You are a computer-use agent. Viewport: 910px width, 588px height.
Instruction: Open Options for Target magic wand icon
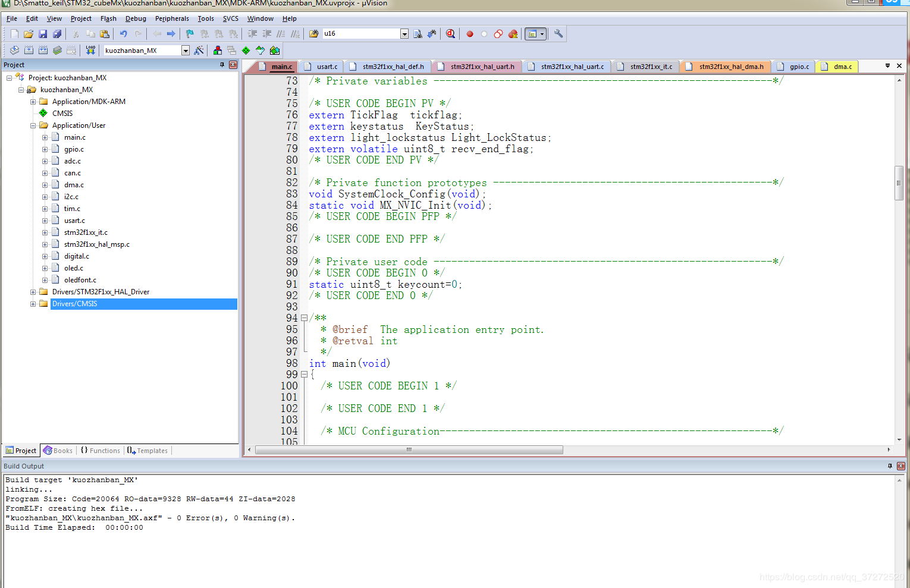[199, 51]
